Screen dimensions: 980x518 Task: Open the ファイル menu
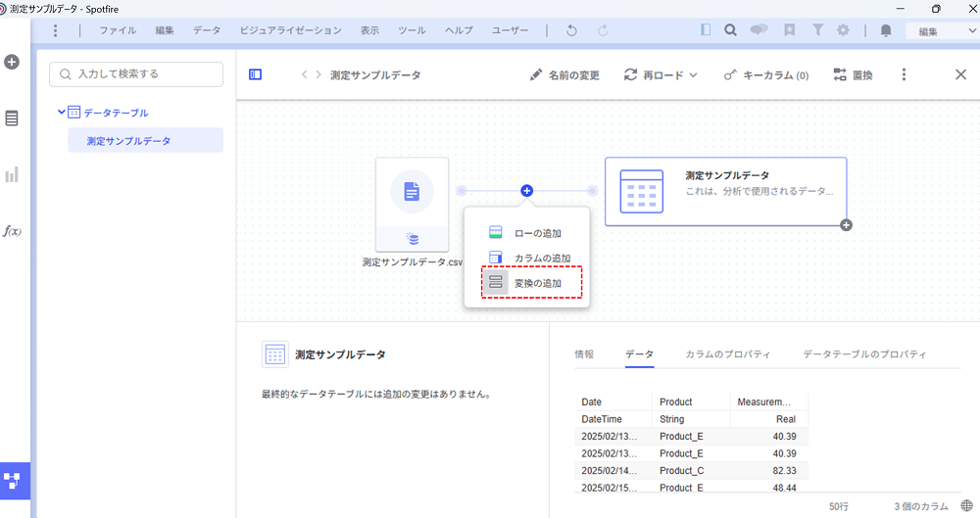click(118, 30)
